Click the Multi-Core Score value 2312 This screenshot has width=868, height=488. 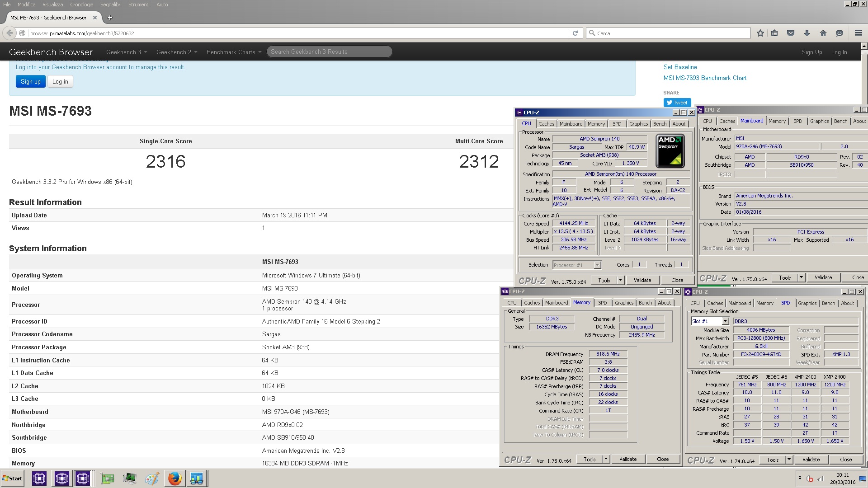pos(479,162)
